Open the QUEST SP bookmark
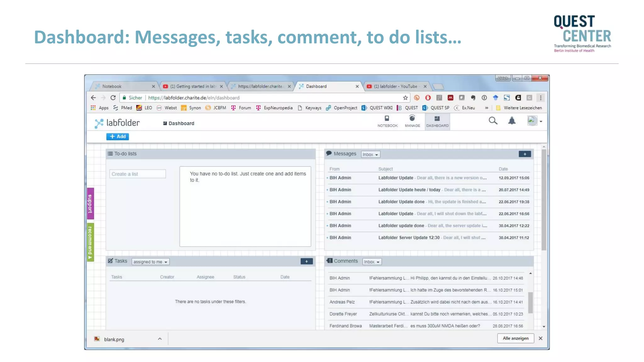 [x=436, y=108]
